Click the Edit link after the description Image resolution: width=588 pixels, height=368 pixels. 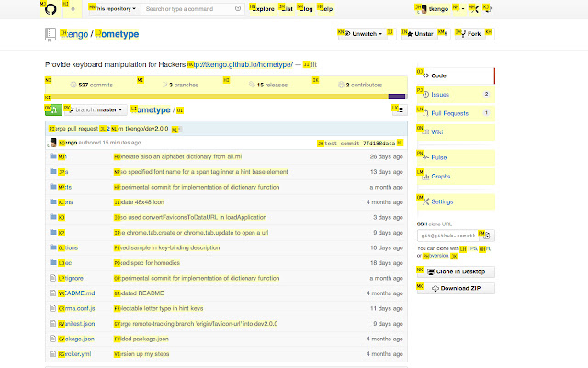pyautogui.click(x=311, y=64)
